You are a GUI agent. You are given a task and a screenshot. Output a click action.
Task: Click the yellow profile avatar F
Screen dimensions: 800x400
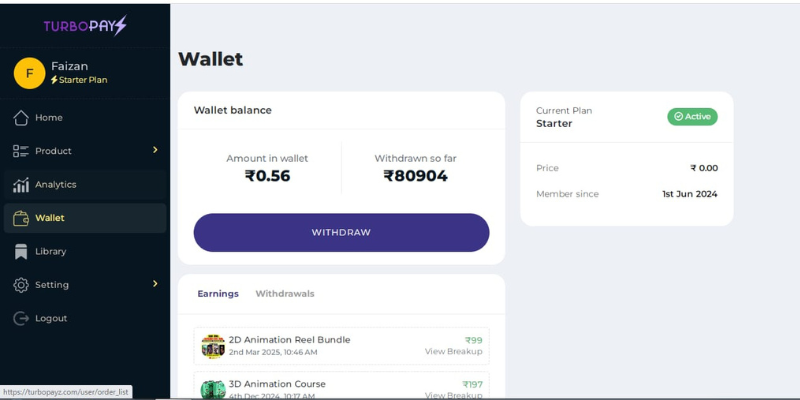click(x=29, y=73)
